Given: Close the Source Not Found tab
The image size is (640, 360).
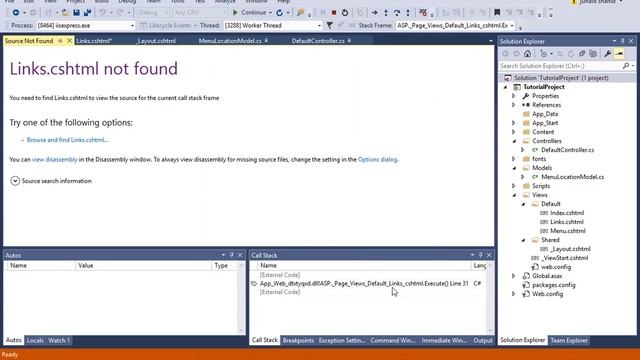Looking at the screenshot, I should pyautogui.click(x=69, y=41).
